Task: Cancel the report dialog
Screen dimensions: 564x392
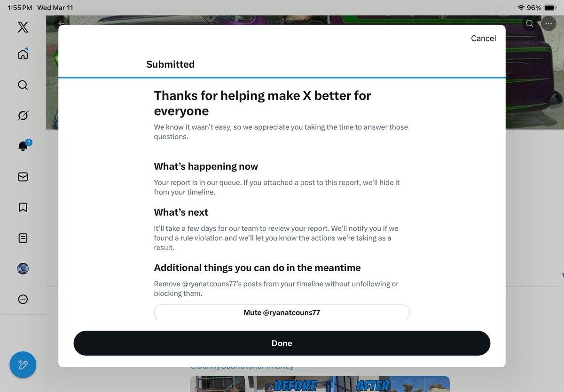Action: click(483, 39)
